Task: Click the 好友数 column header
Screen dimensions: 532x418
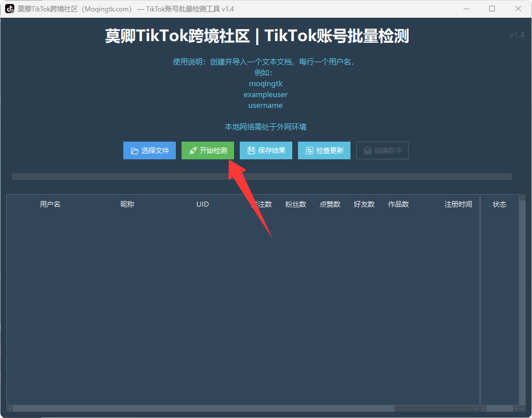Action: click(364, 204)
